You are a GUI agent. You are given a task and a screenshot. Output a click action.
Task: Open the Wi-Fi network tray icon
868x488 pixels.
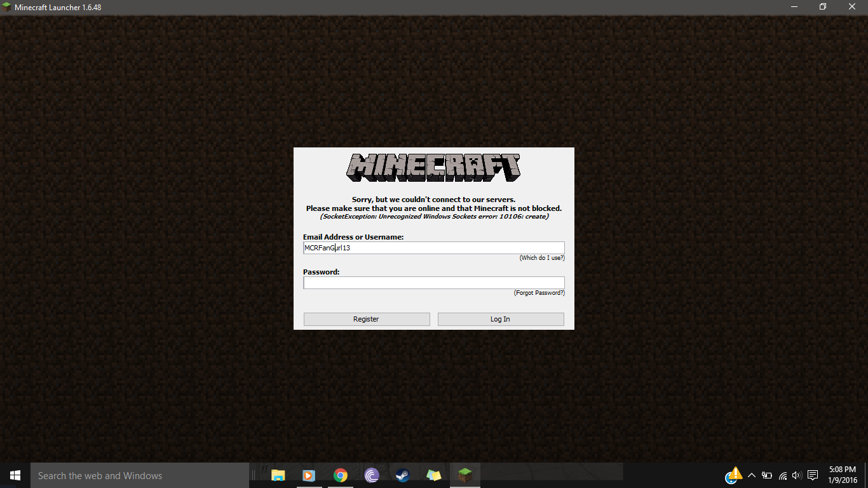coord(783,475)
